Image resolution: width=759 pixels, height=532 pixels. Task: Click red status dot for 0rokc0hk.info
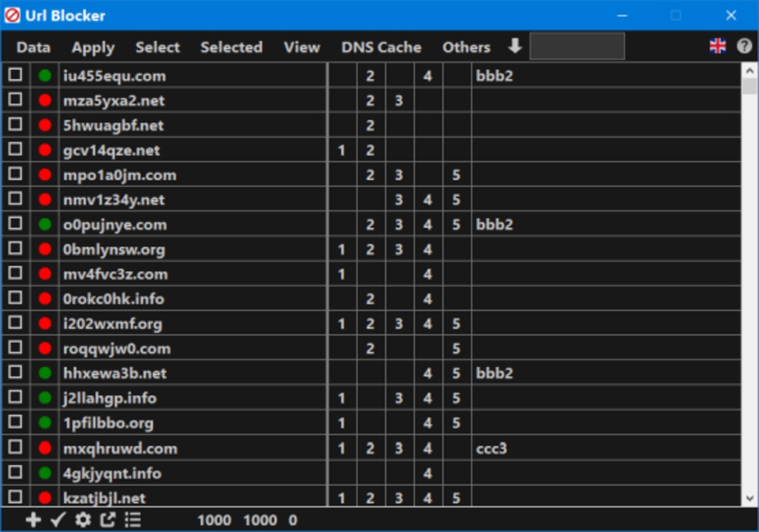tap(45, 299)
